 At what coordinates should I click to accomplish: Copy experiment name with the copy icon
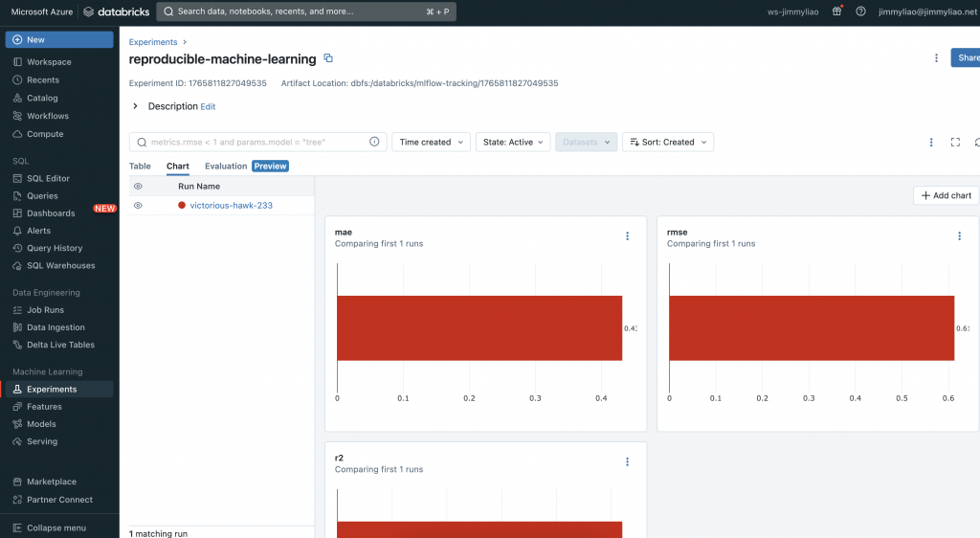[328, 58]
